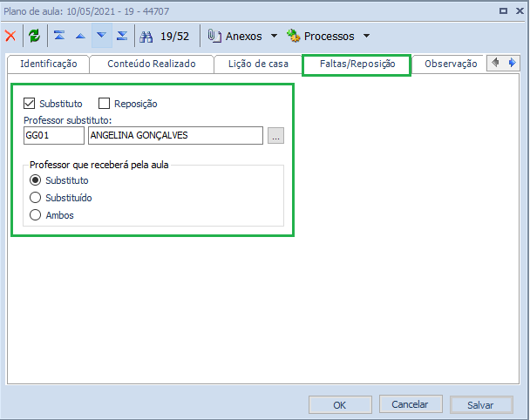Screen dimensions: 530x420
Task: Close the Plano de aula window
Action: (x=520, y=11)
